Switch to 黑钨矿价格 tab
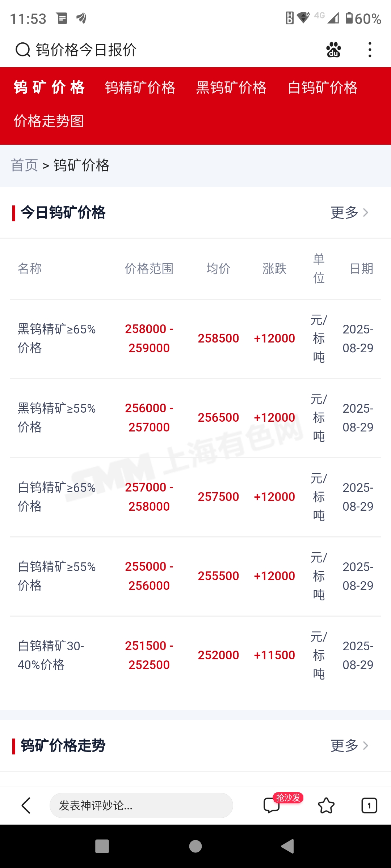The width and height of the screenshot is (391, 868). (231, 88)
